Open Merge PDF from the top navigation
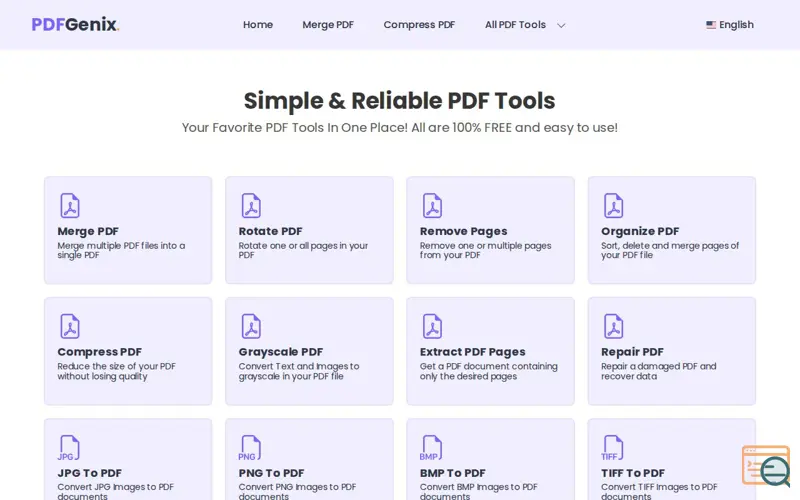 click(x=328, y=24)
